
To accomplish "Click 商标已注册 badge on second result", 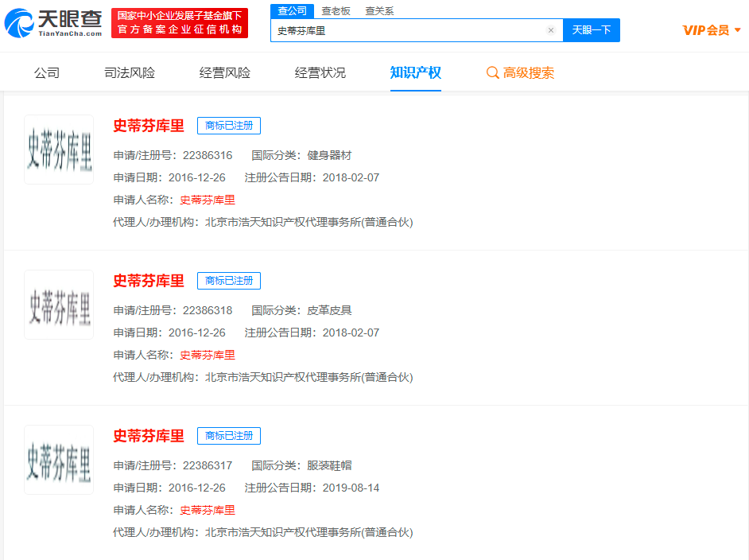I will [x=229, y=281].
